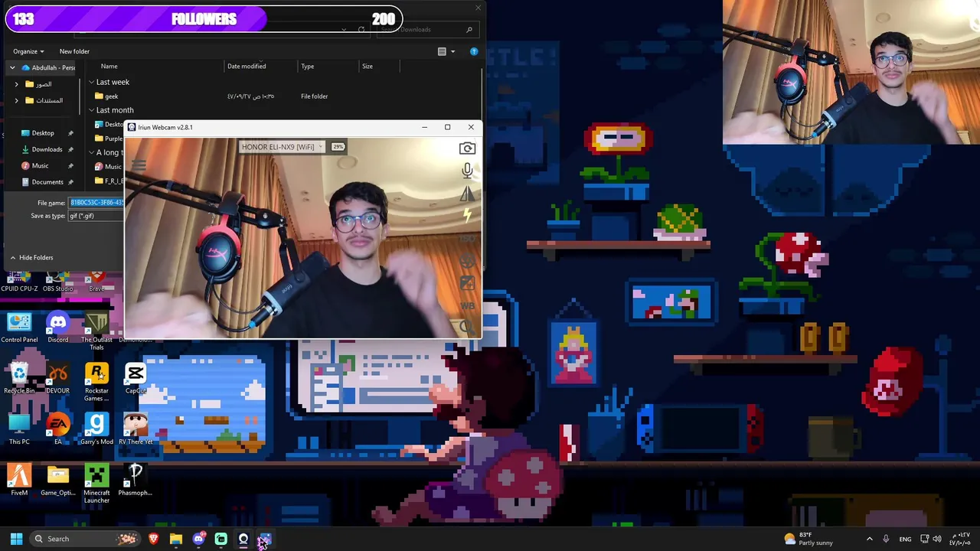The image size is (980, 551).
Task: Create a New folder in save dialog
Action: tap(74, 51)
